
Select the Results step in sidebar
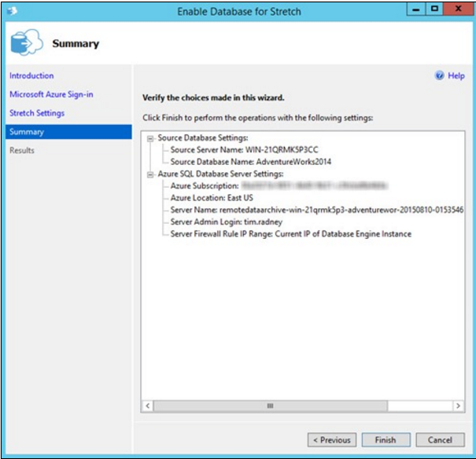[x=22, y=150]
